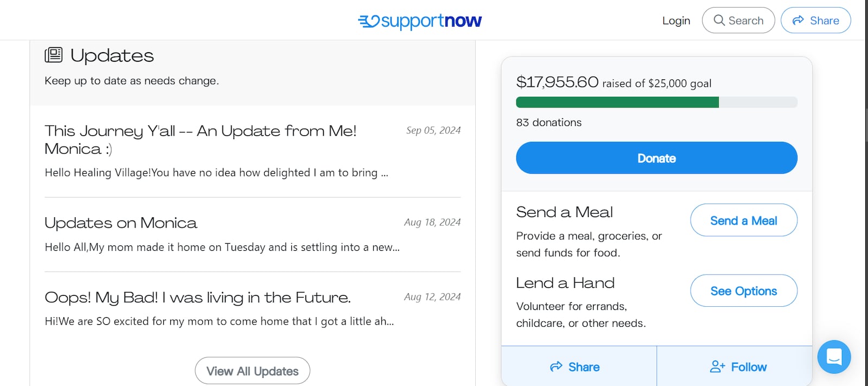868x386 pixels.
Task: Open the "Updates on Monica" post
Action: point(121,223)
